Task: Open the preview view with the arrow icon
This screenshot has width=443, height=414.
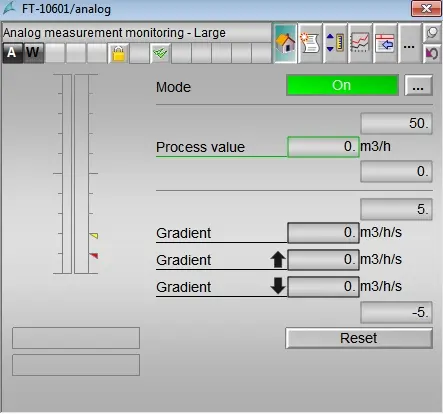Action: point(385,43)
